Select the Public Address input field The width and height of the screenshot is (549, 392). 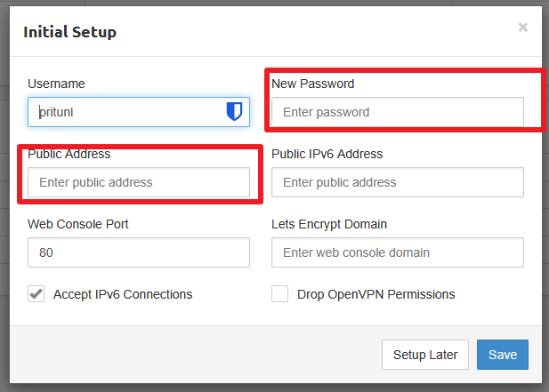(139, 182)
